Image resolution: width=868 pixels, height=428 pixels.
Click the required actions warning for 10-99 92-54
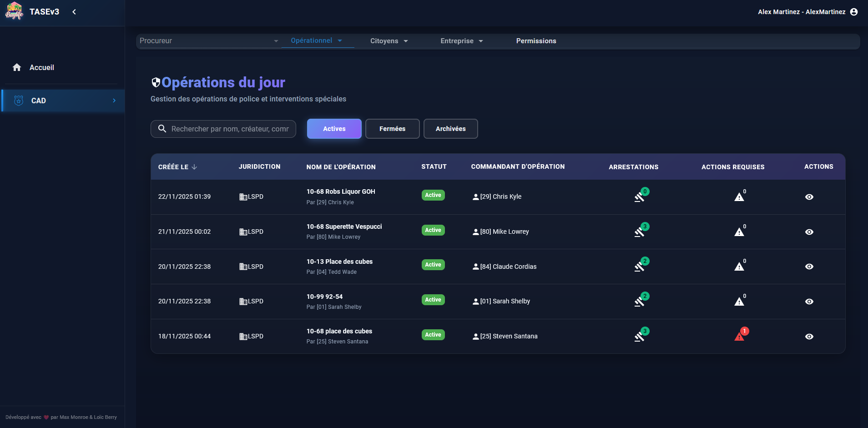[x=739, y=302]
